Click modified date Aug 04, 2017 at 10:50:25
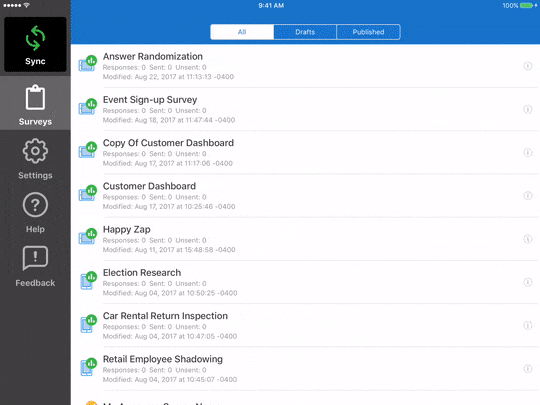The width and height of the screenshot is (540, 405). (170, 293)
